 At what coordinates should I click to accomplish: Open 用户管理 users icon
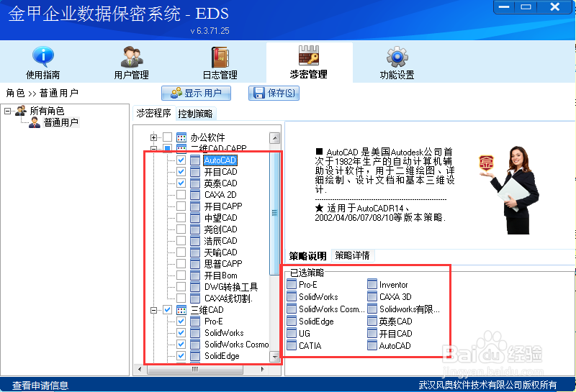(132, 57)
